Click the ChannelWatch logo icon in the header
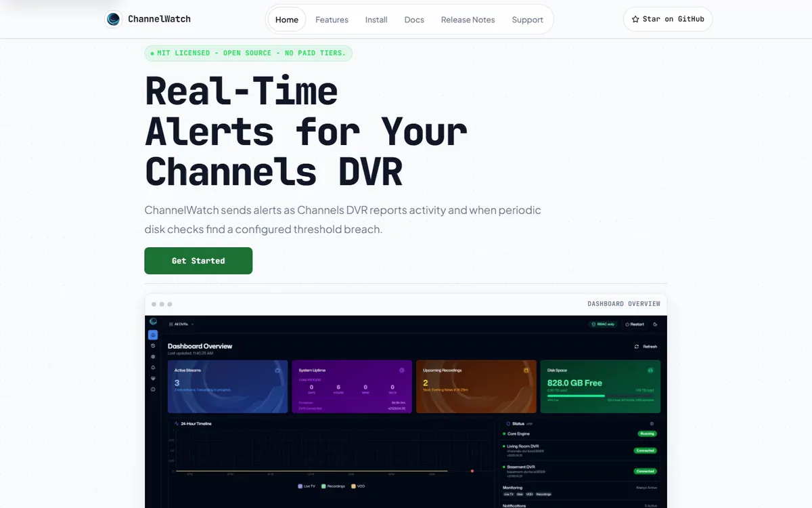The image size is (812, 508). click(114, 20)
